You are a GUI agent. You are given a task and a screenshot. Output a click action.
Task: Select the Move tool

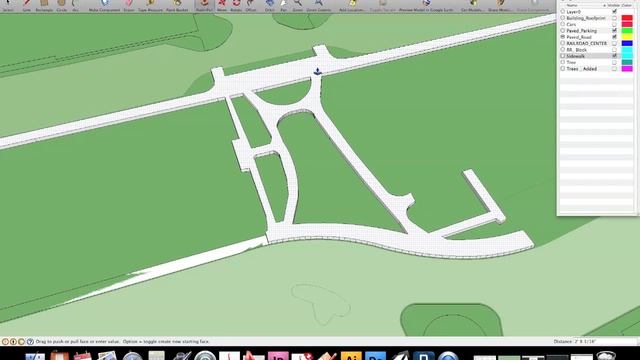(x=222, y=5)
